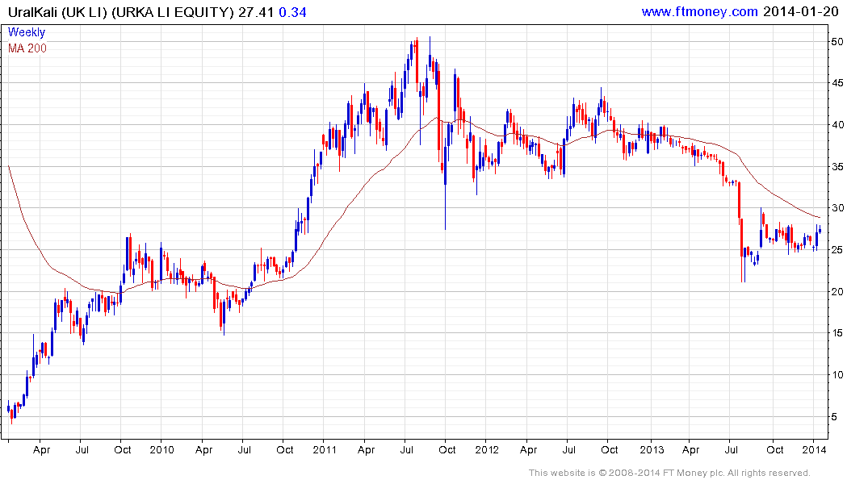868x484 pixels.
Task: Click the (URKA LI EQUITY) ticker text
Action: 173,12
